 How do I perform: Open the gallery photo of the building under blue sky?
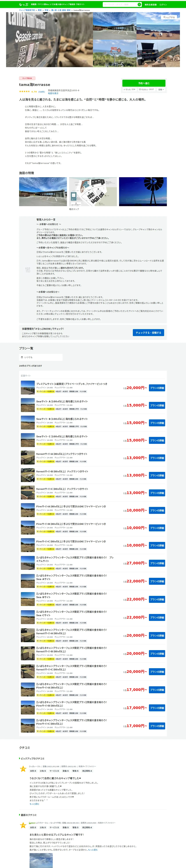click(114, 26)
